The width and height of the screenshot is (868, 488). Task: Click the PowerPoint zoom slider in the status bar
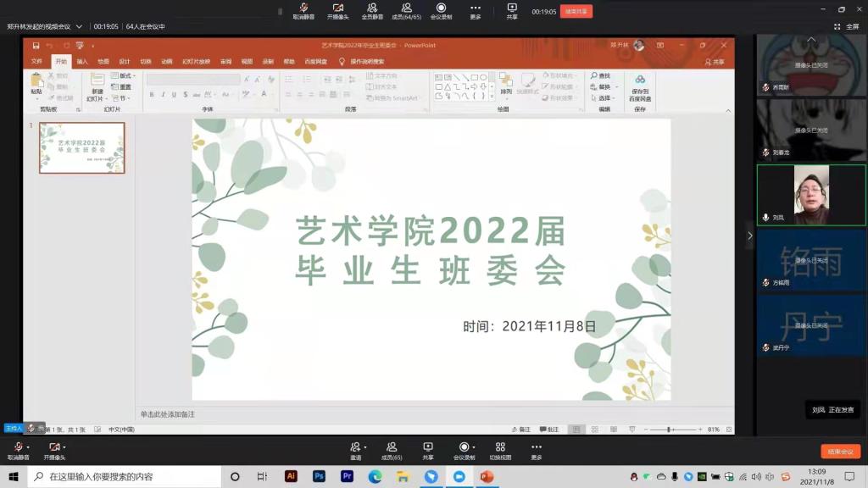click(x=670, y=430)
